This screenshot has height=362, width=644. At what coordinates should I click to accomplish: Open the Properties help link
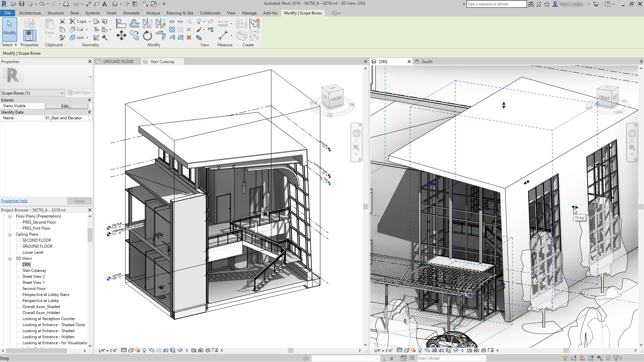pos(14,201)
